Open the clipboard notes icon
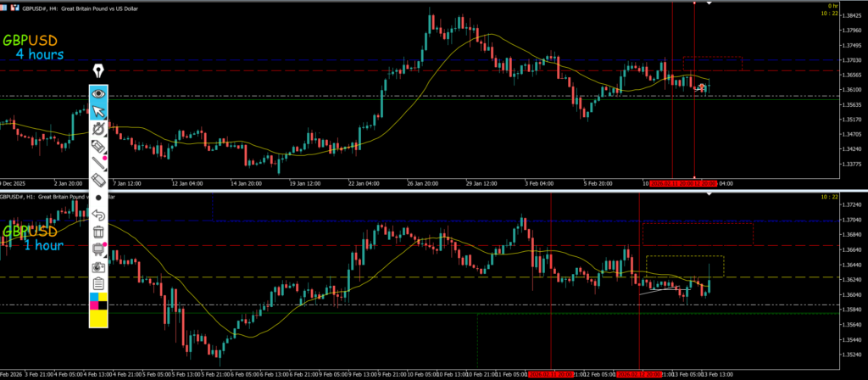 coord(98,283)
